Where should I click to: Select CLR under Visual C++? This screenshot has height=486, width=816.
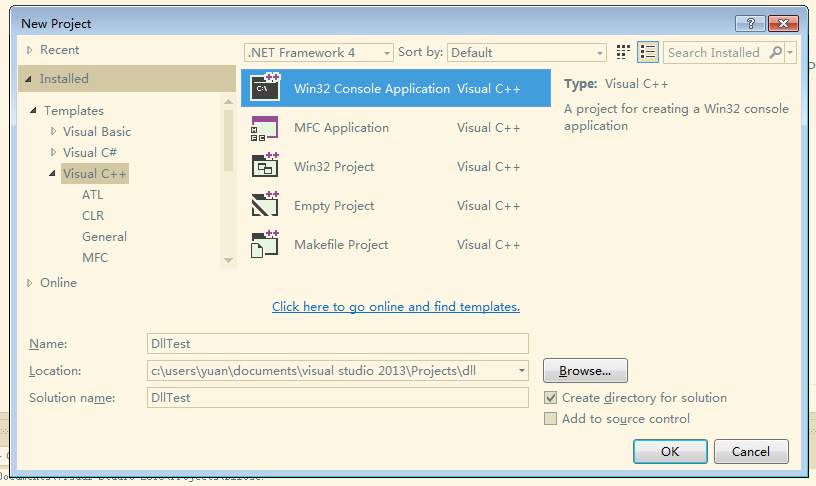pyautogui.click(x=93, y=215)
